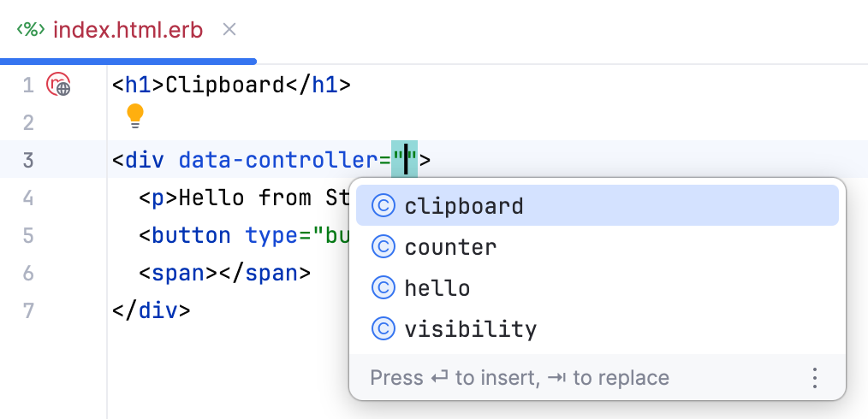Click the empty span element on line 6
The width and height of the screenshot is (868, 419).
coord(225,273)
